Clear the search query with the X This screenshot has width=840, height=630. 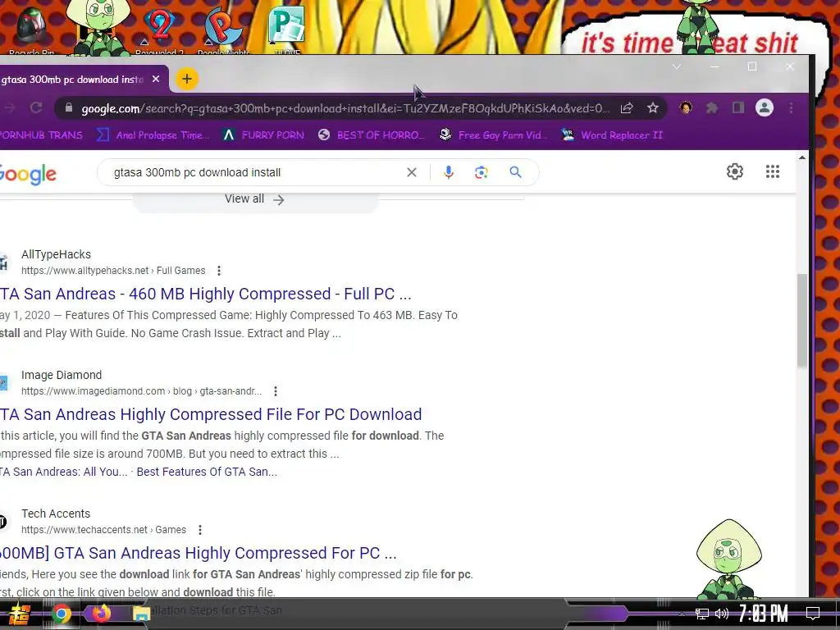(412, 172)
